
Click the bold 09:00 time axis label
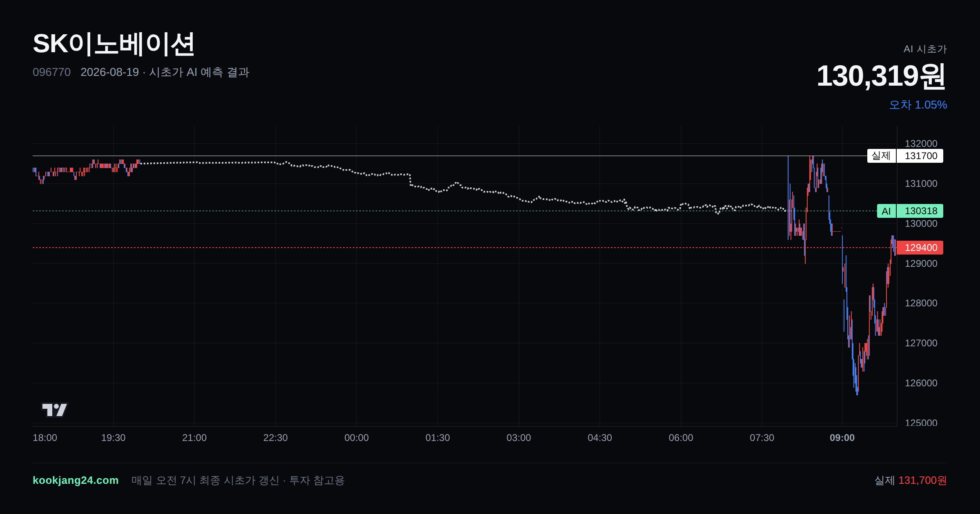tap(842, 438)
